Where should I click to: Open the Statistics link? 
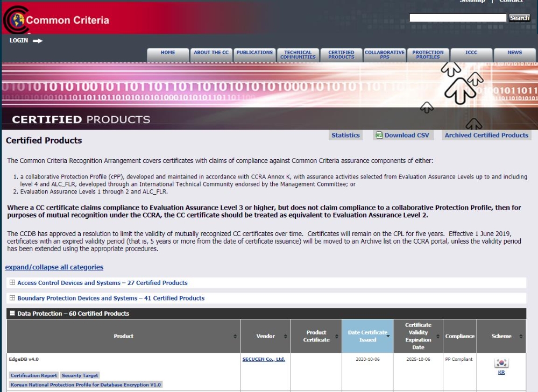tap(345, 136)
